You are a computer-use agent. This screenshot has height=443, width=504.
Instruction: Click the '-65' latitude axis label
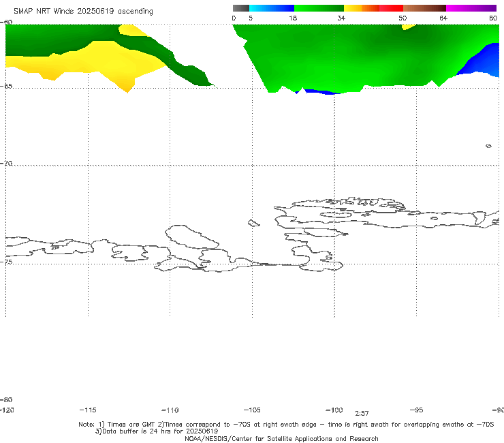6,87
